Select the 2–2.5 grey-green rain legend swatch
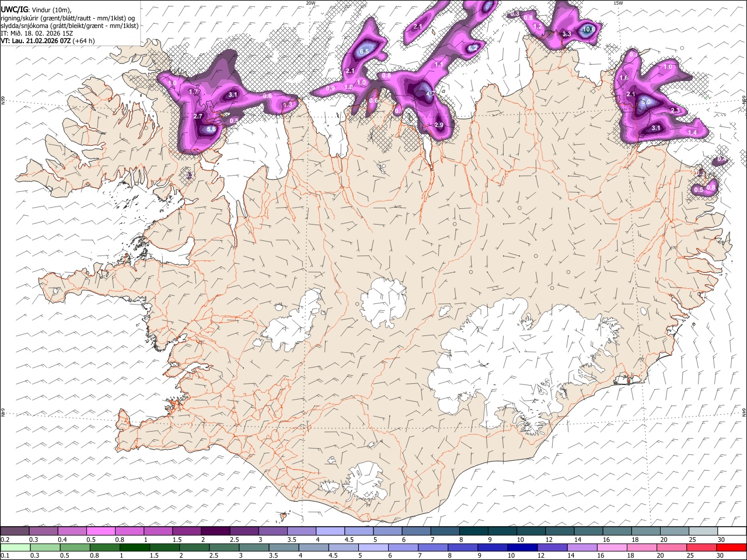The height and width of the screenshot is (560, 747). (x=194, y=547)
